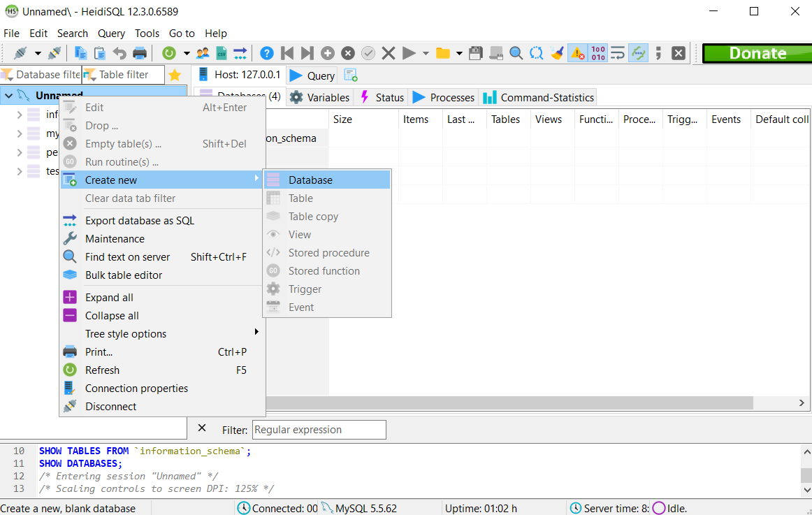Click the find text magnifier icon in toolbar
812x515 pixels.
pyautogui.click(x=516, y=53)
